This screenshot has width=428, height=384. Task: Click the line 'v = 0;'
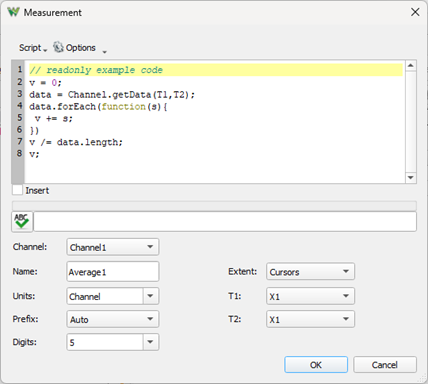(45, 82)
